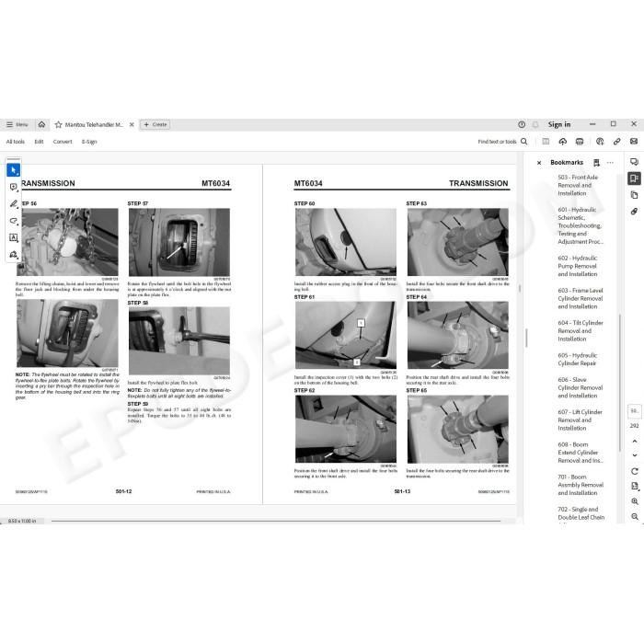
Task: Choose the highlight pen tool
Action: point(14,204)
